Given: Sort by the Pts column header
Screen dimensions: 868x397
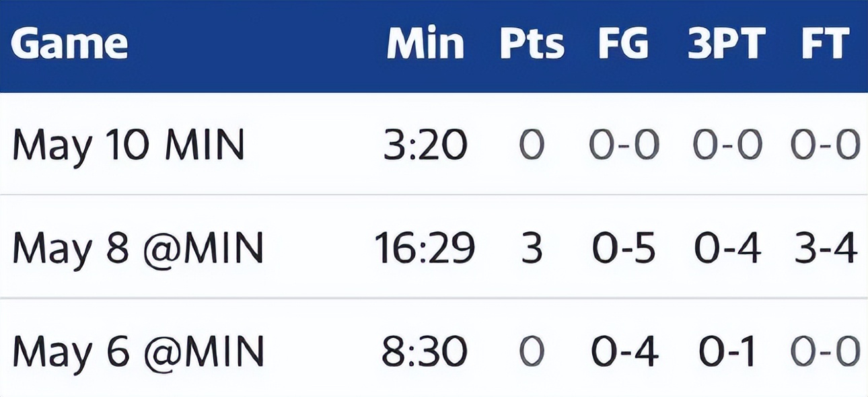Looking at the screenshot, I should (x=532, y=44).
